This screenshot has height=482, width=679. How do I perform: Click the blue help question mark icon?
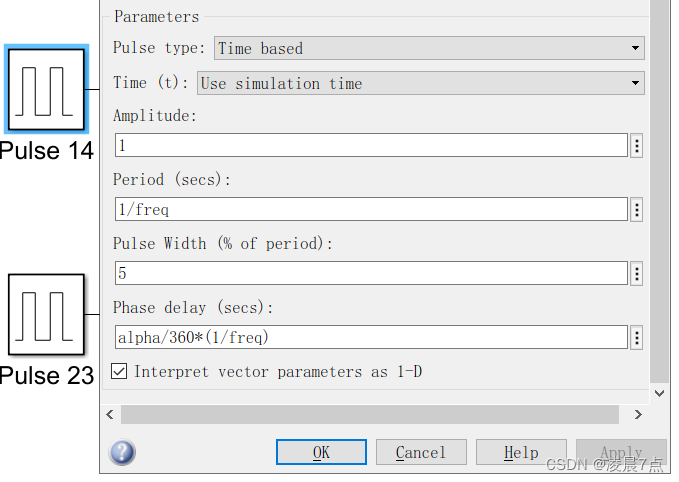(123, 452)
